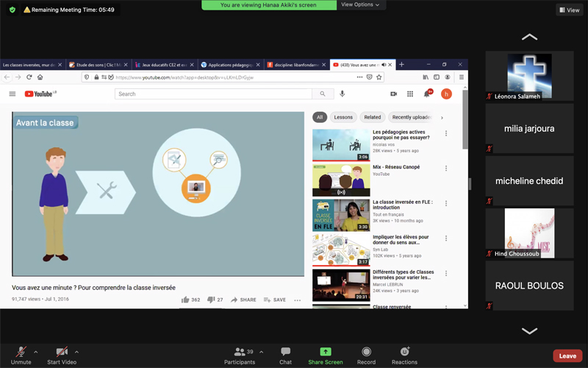Viewport: 588px width, 368px height.
Task: Open YouTube apps grid icon
Action: pyautogui.click(x=410, y=94)
